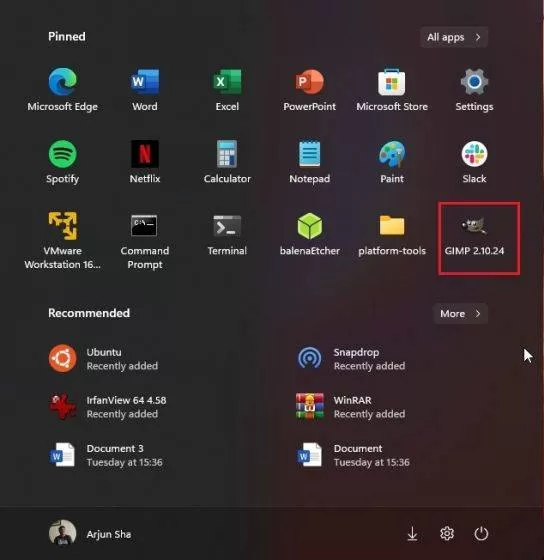The width and height of the screenshot is (544, 560).
Task: Open the Excel pinned app
Action: click(227, 89)
